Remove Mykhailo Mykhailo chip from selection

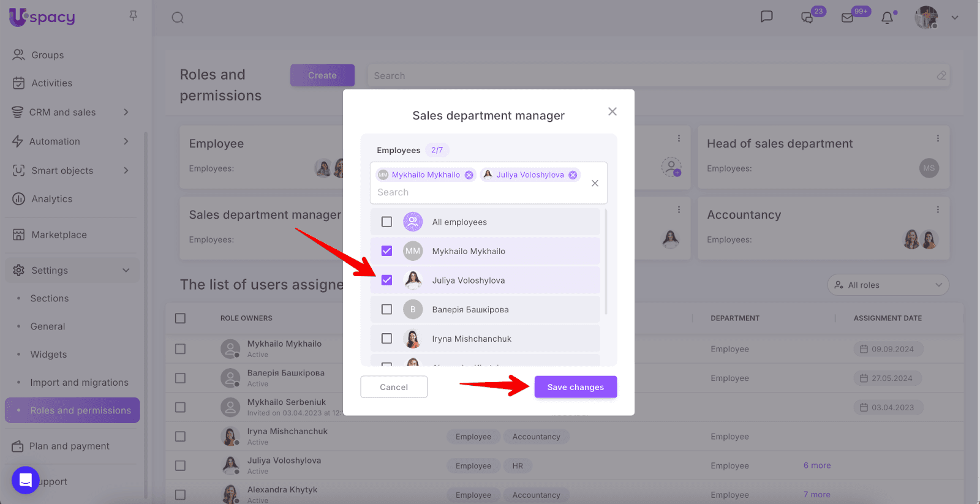pos(469,175)
